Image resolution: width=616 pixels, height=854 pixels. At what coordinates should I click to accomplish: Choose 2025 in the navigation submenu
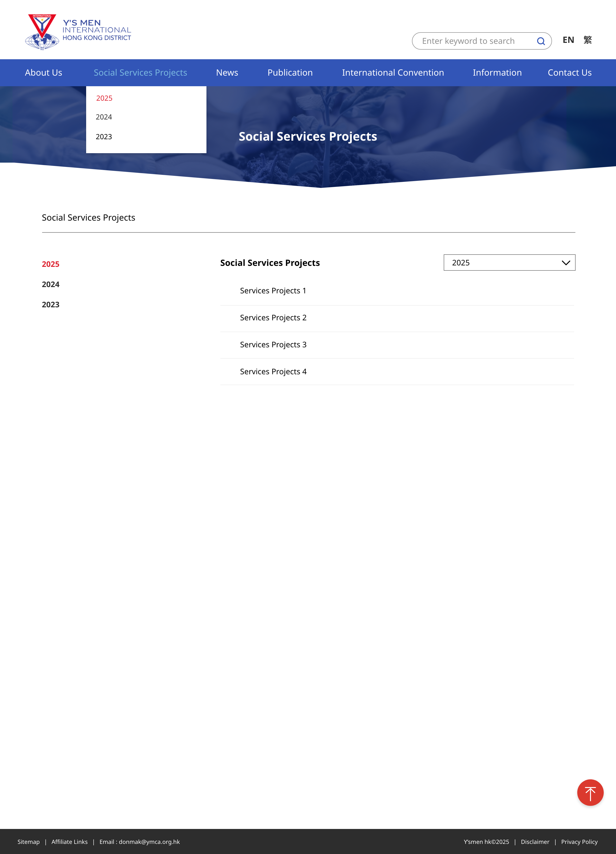click(104, 98)
